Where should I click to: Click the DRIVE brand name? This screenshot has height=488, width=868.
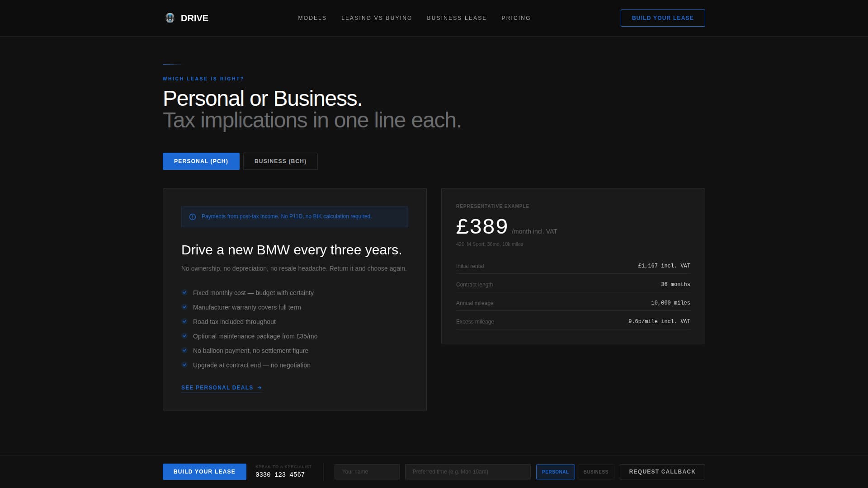coord(194,18)
